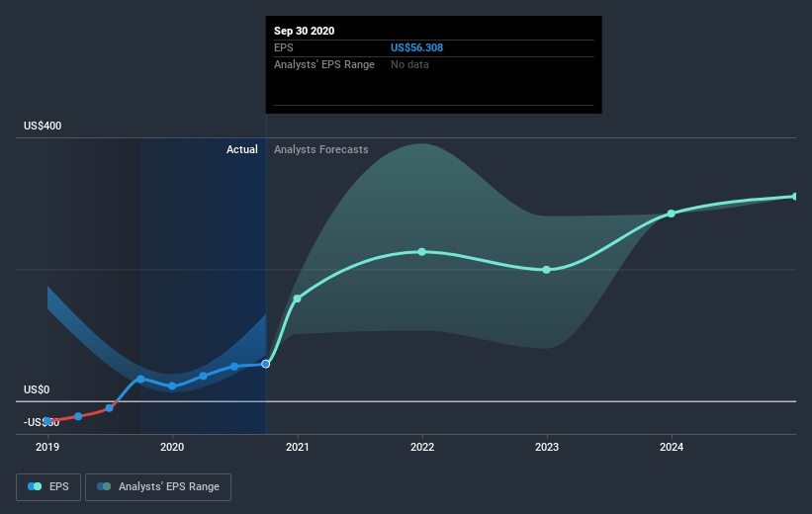Click the US$56.308 EPS value in tooltip
This screenshot has width=812, height=514.
click(x=416, y=47)
